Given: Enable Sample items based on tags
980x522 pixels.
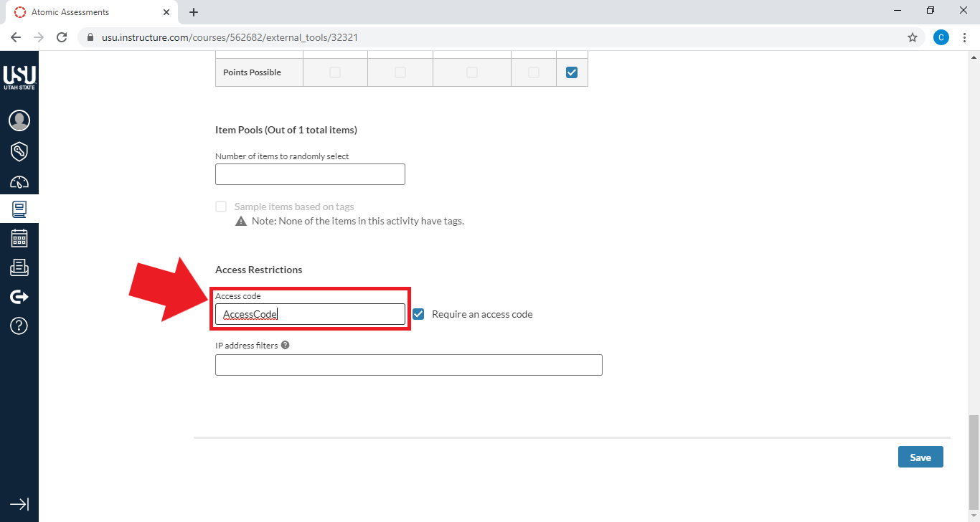Looking at the screenshot, I should tap(221, 206).
